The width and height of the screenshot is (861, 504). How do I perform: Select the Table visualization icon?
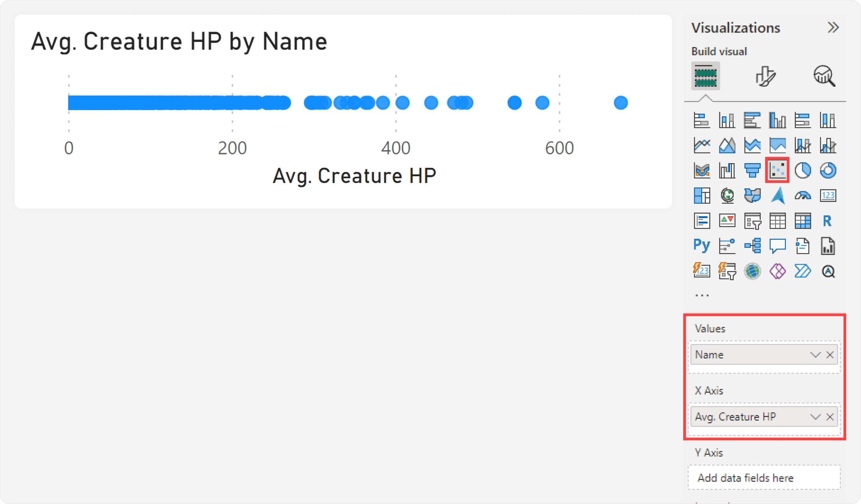click(x=777, y=221)
